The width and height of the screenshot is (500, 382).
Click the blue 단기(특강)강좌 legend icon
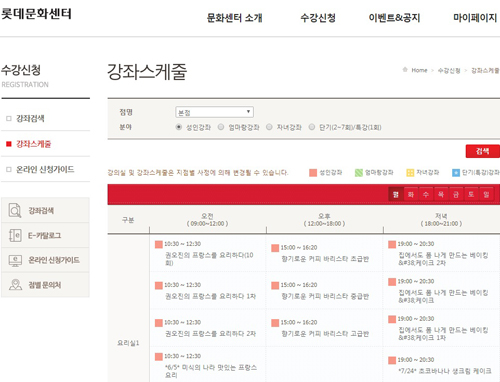point(456,173)
